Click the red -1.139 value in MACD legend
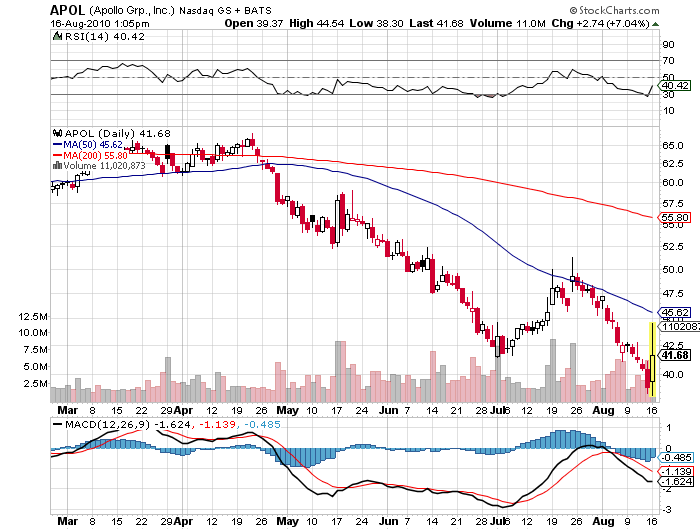 pos(217,424)
